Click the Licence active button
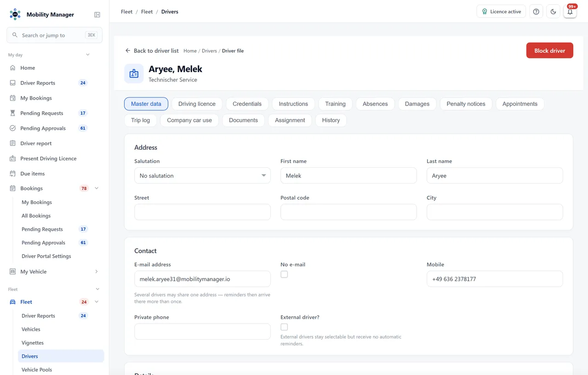This screenshot has height=375, width=588. tap(501, 11)
